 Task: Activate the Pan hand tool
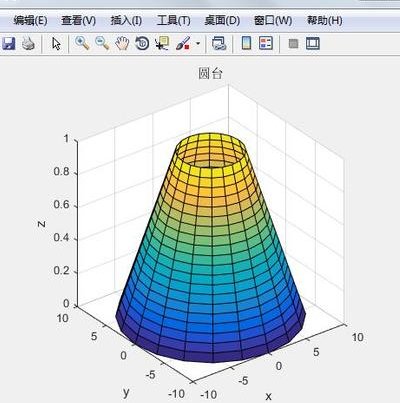tap(122, 43)
